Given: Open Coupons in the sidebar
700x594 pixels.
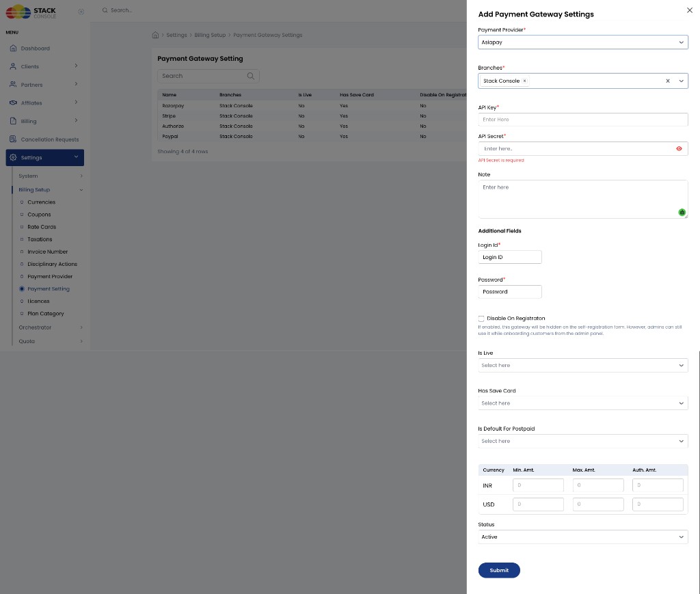Looking at the screenshot, I should [x=39, y=215].
